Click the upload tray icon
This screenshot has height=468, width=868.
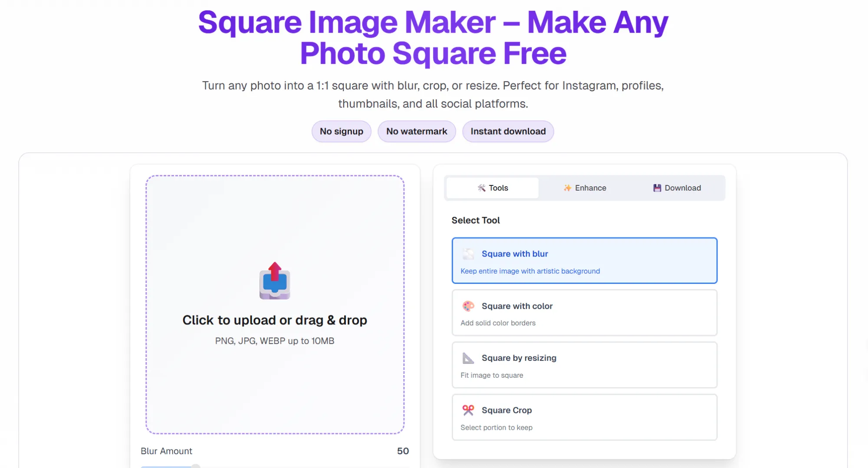[275, 281]
